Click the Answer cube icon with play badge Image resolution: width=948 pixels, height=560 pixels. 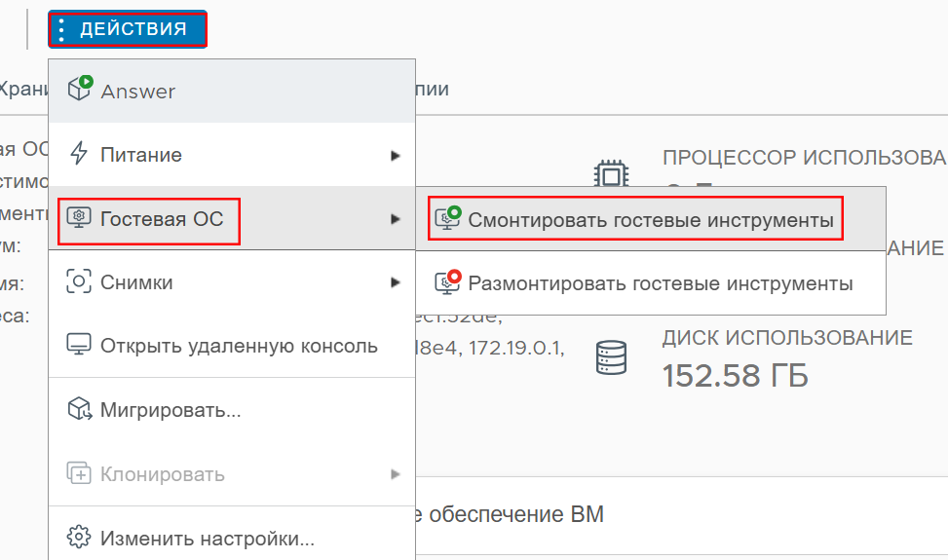tap(79, 89)
